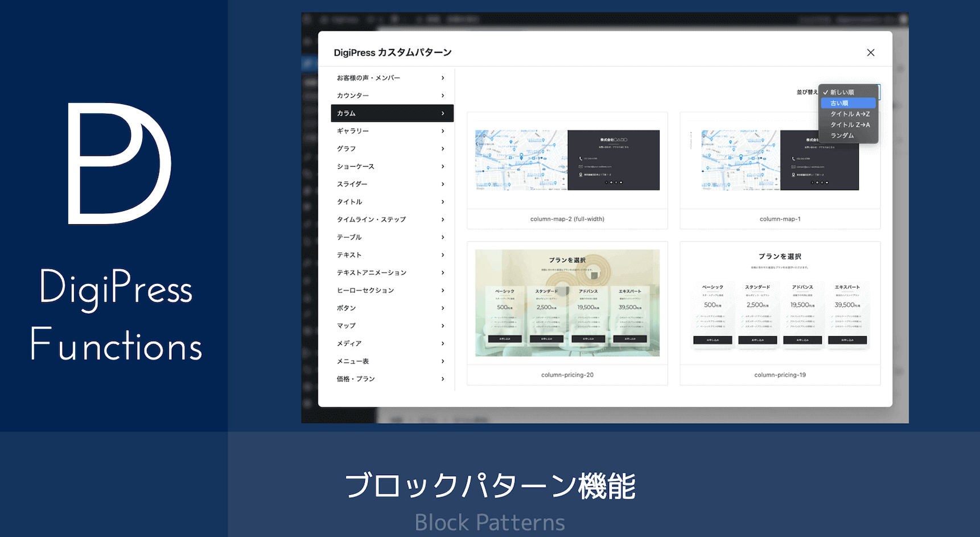Open the ショーケース category
980x537 pixels.
point(392,166)
